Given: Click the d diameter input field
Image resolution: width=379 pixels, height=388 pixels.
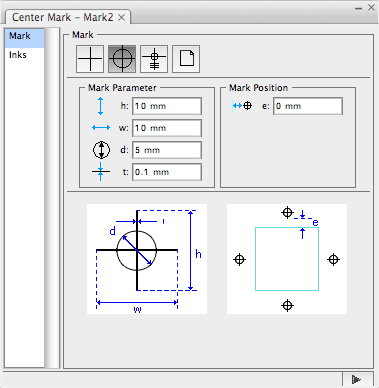Looking at the screenshot, I should click(167, 150).
